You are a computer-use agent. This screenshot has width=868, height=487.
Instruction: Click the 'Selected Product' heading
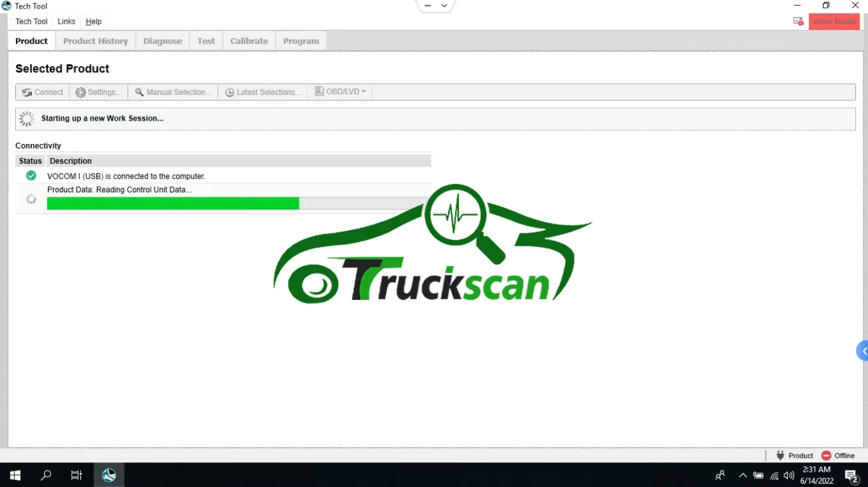tap(62, 69)
